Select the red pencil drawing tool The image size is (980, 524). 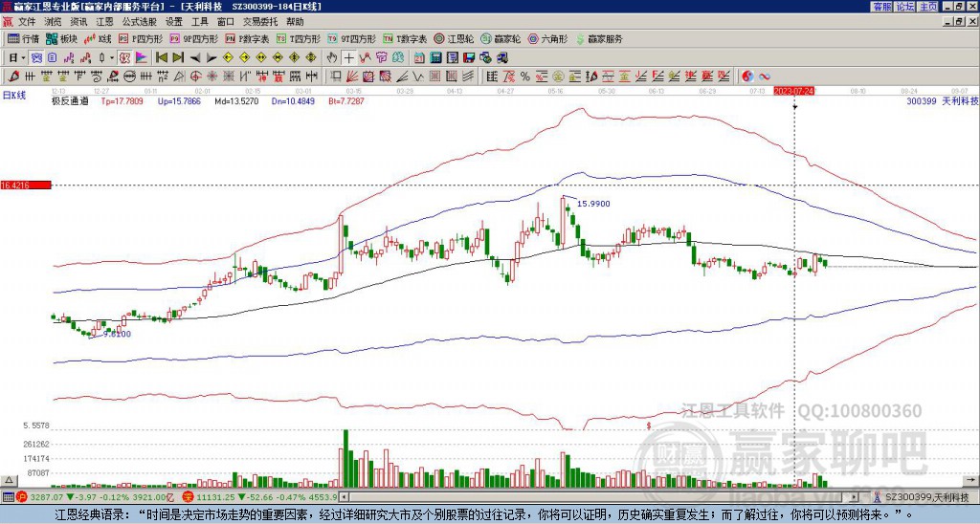pyautogui.click(x=13, y=76)
